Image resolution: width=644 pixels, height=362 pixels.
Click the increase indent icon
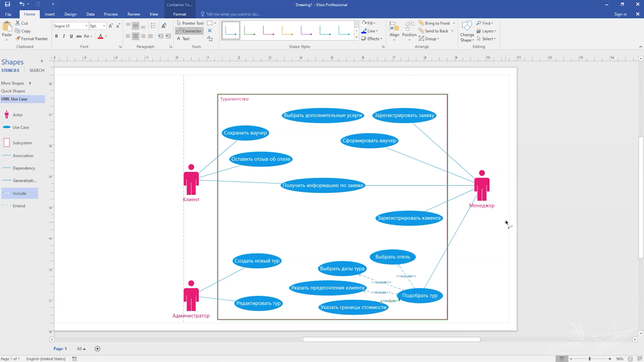(168, 36)
